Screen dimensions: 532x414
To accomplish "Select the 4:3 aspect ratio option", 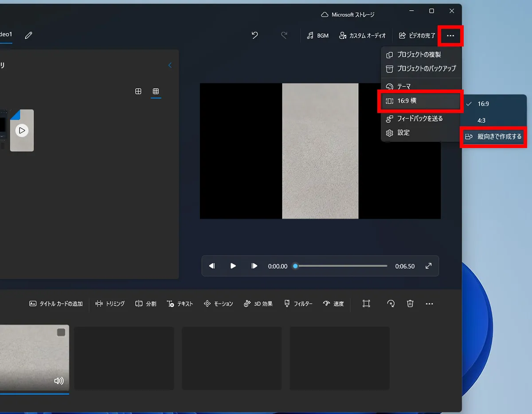I will tap(481, 120).
